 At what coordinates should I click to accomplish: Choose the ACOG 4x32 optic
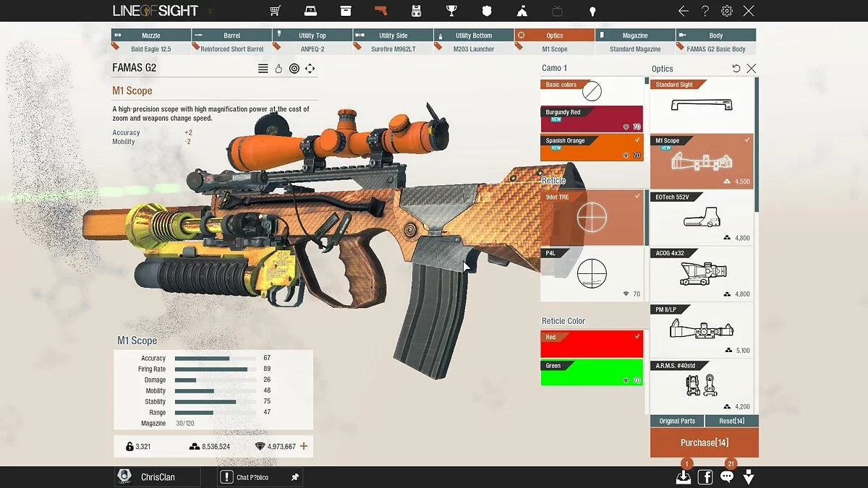702,274
